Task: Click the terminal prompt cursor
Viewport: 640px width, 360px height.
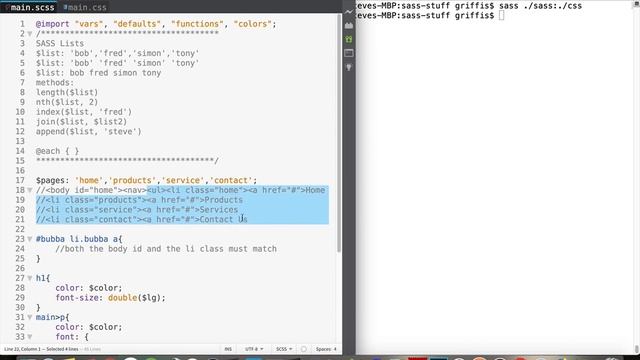Action: tap(501, 16)
